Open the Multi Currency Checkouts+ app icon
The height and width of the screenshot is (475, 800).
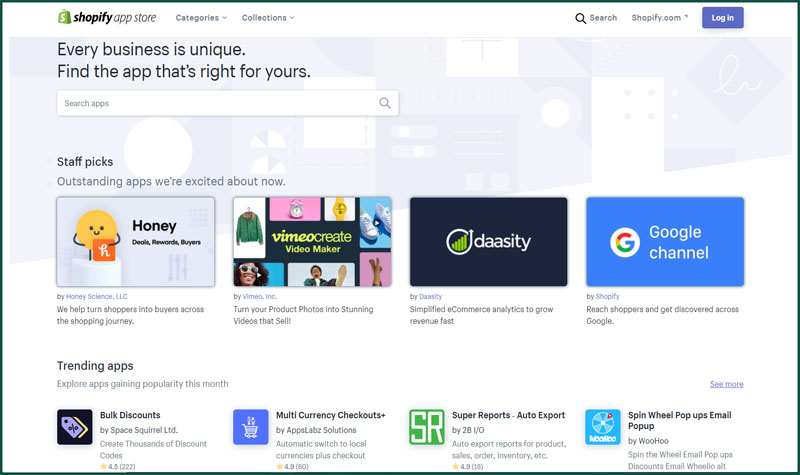pos(251,427)
